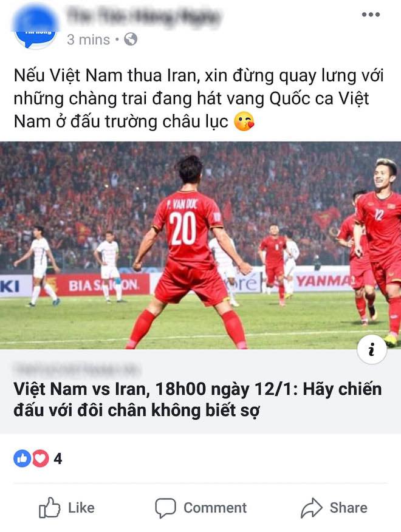This screenshot has width=401, height=532.
Task: Click the '3 mins' timestamp
Action: point(88,39)
